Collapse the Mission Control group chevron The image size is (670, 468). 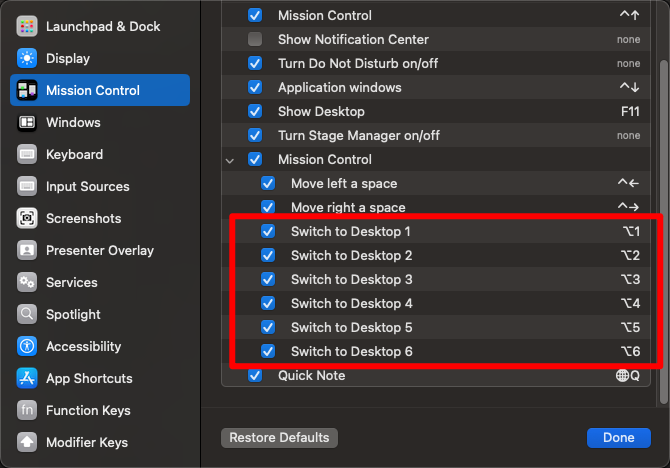click(230, 161)
